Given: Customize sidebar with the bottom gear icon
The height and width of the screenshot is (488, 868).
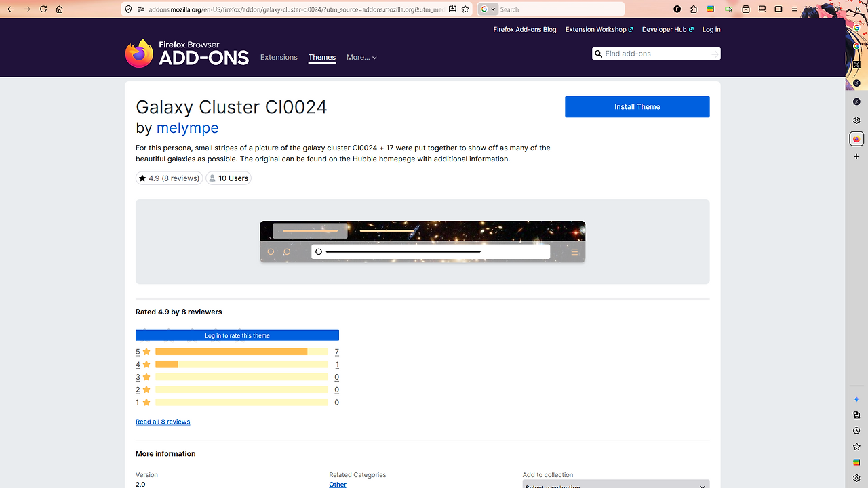Looking at the screenshot, I should pos(856,478).
